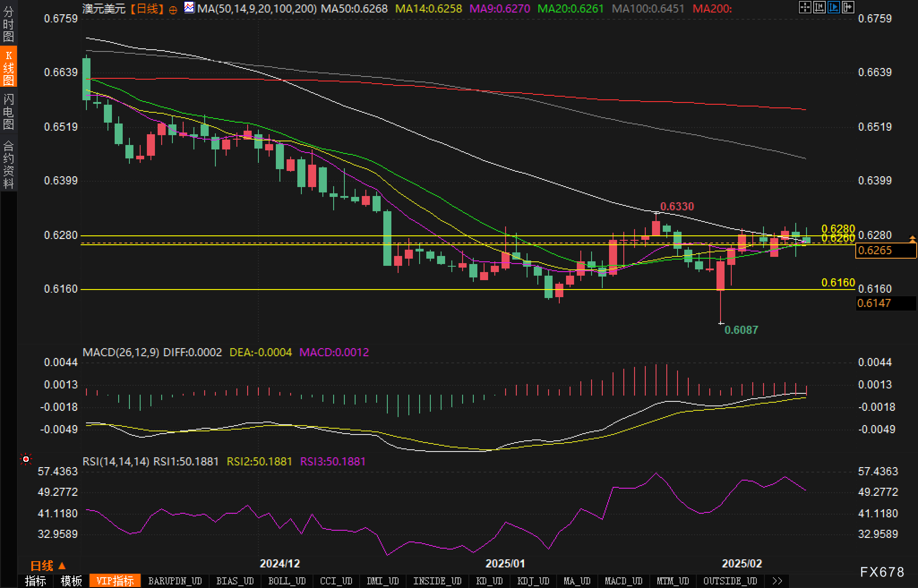The height and width of the screenshot is (588, 918).
Task: Click the shrink chart axis icon
Action: point(819,7)
